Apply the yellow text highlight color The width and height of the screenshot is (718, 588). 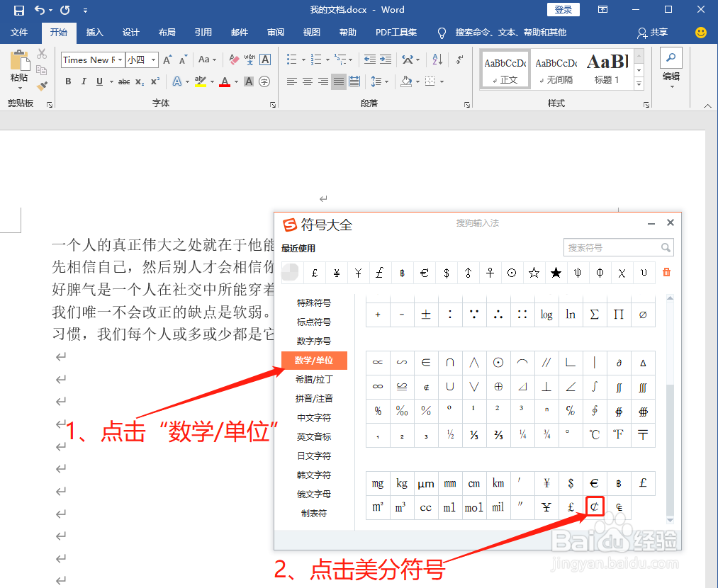pos(200,81)
